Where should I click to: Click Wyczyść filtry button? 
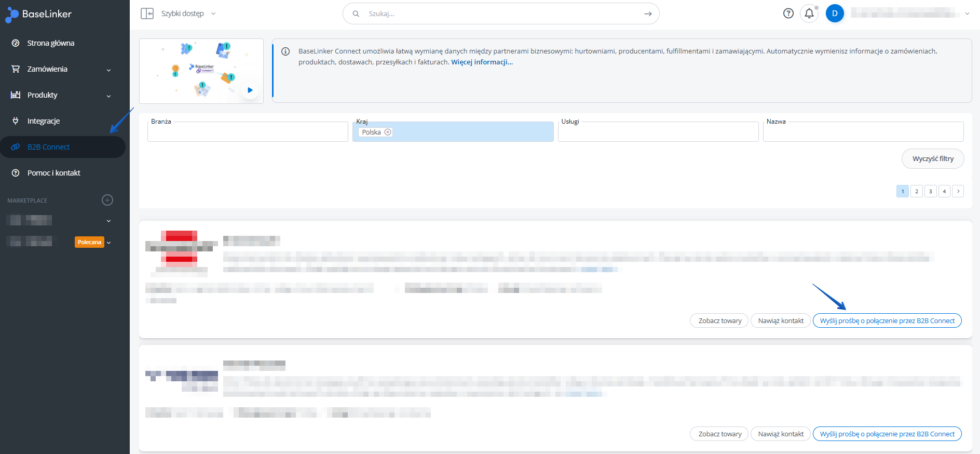[933, 158]
